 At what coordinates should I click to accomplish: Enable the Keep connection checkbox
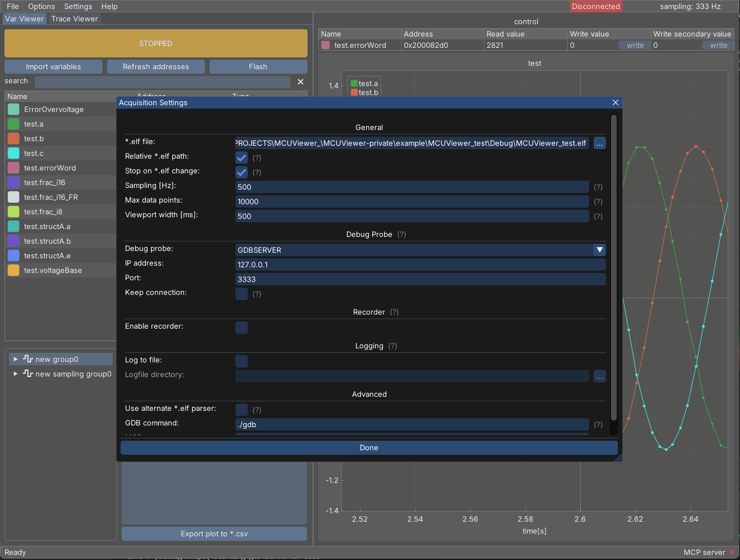coord(242,294)
